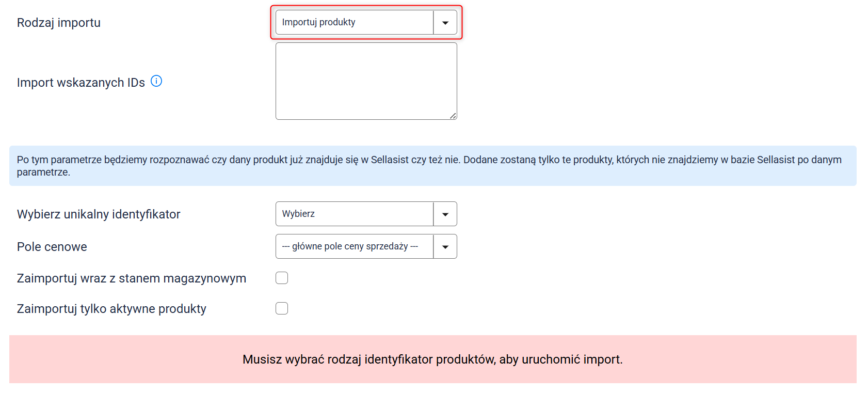The height and width of the screenshot is (393, 868).
Task: Click the arrow of the Rodzaj importu dropdown
Action: coord(445,23)
